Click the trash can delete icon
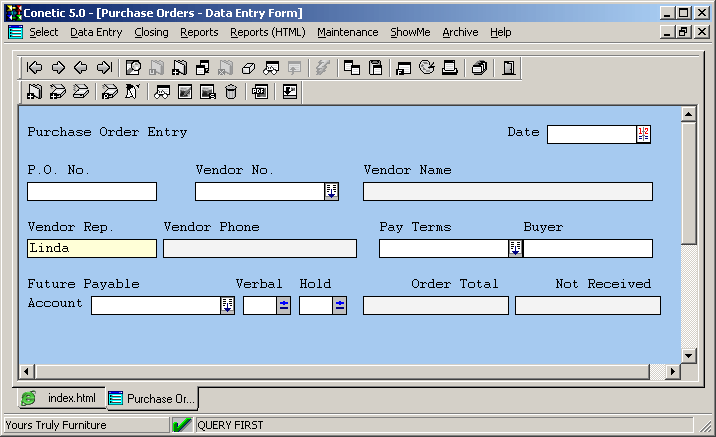This screenshot has height=437, width=716. point(231,92)
